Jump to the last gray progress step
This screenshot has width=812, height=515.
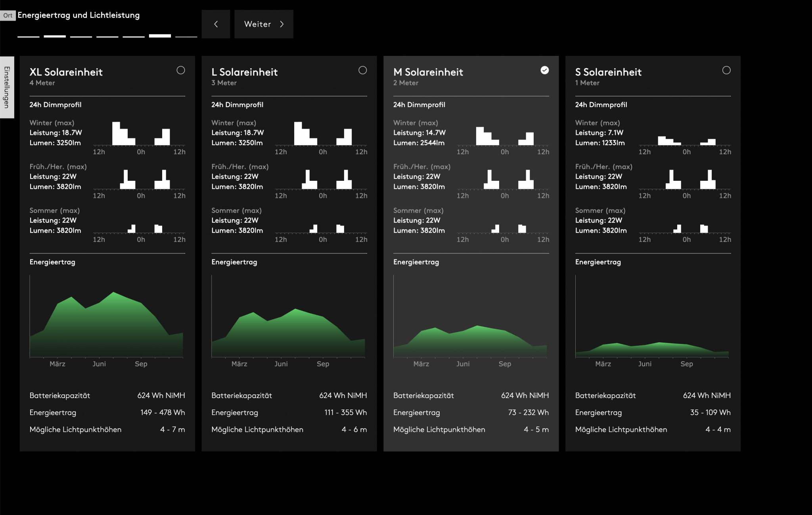point(186,36)
